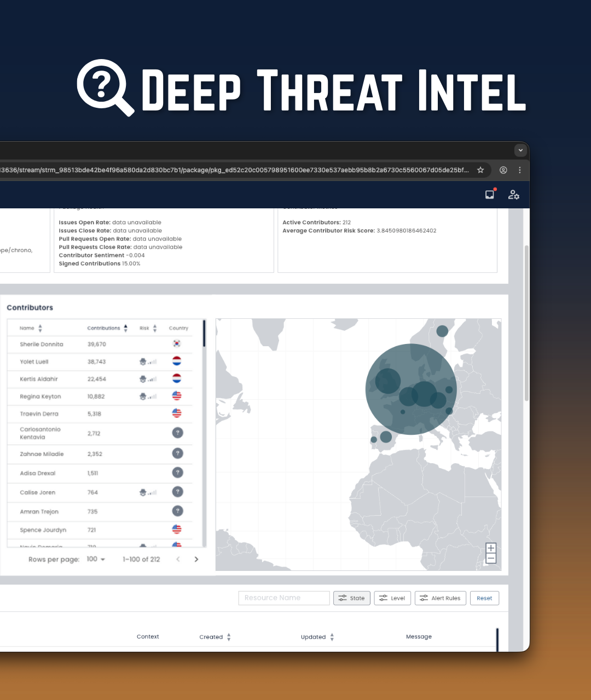The image size is (591, 700).
Task: Click the Context column header
Action: (x=148, y=637)
